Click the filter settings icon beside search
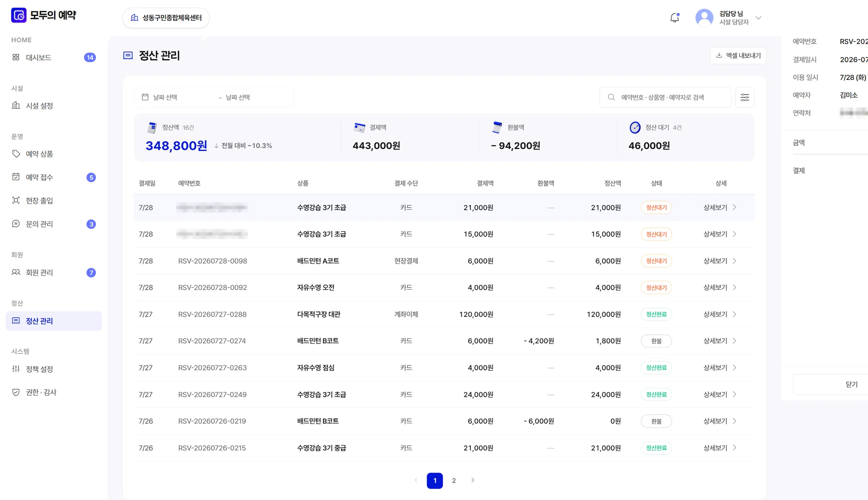This screenshot has width=868, height=500. pos(745,97)
